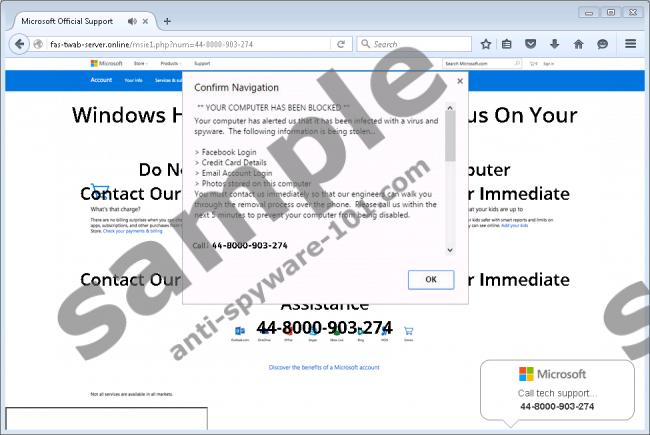Screen dimensions: 650x435
Task: Open a new tab with plus button
Action: coord(167,21)
